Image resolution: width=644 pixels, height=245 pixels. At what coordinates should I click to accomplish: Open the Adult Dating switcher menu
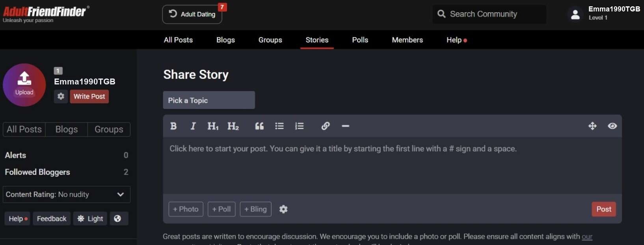[192, 14]
